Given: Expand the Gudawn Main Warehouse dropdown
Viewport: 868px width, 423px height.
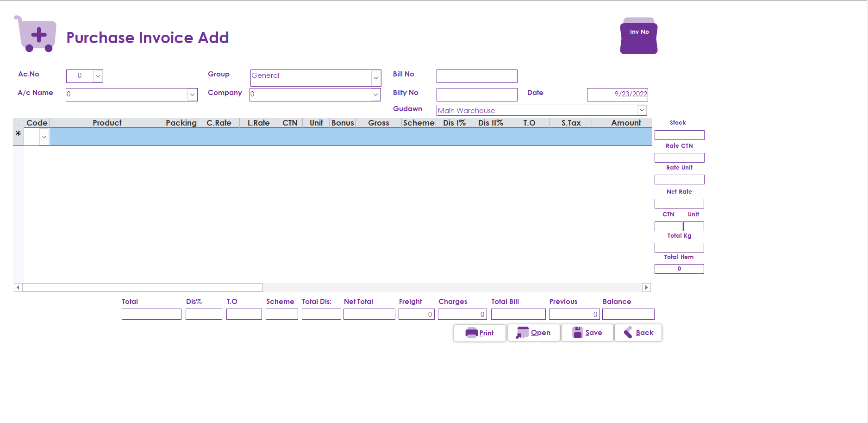Looking at the screenshot, I should (642, 110).
